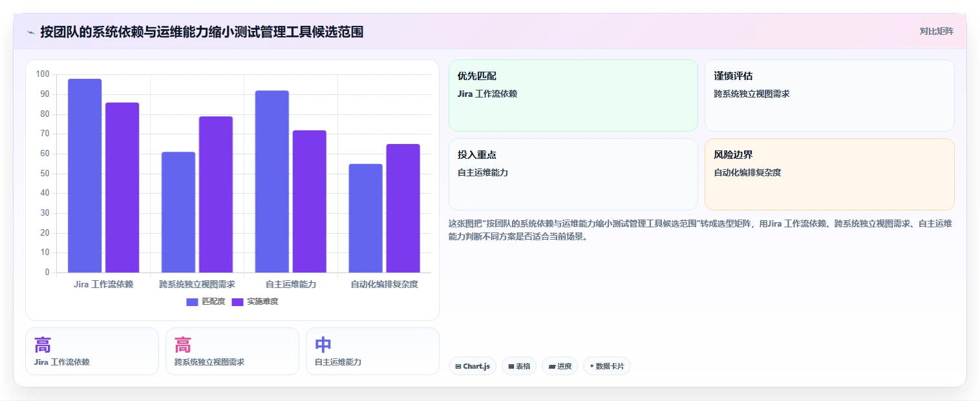Viewport: 980px width, 401px height.
Task: Select the 高 跨系统独立视图需求 stat card
Action: tap(232, 351)
